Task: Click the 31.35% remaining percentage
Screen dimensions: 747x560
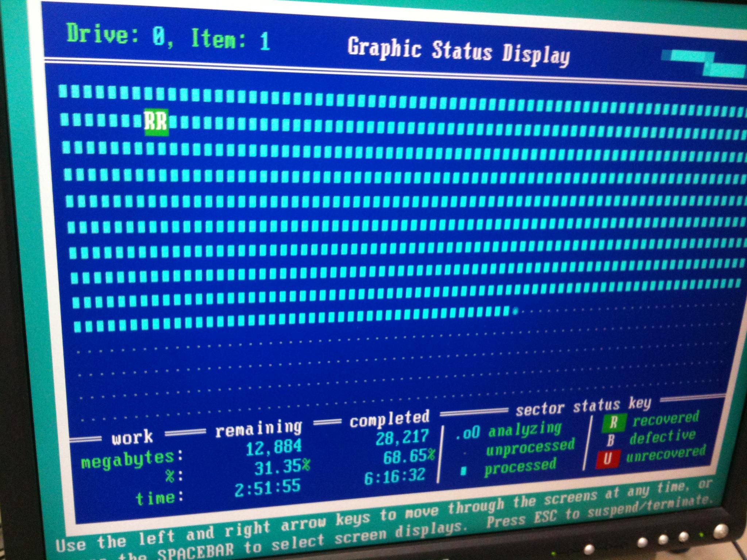Action: [282, 467]
